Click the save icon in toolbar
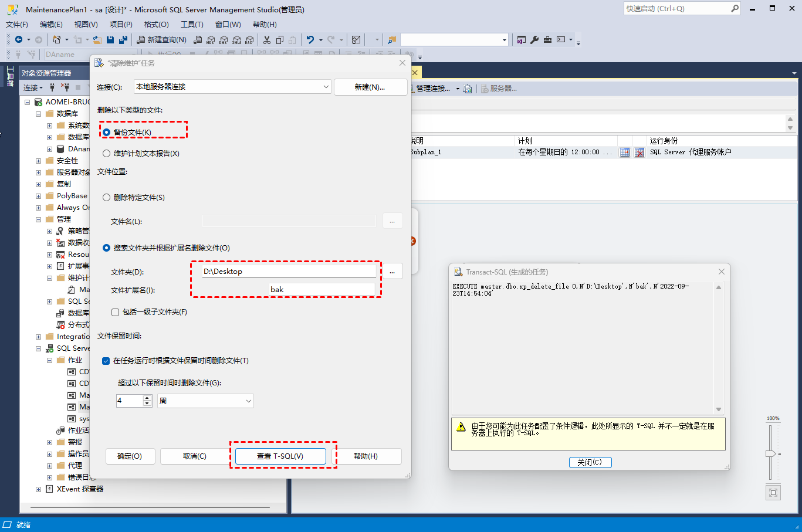Viewport: 802px width, 532px height. [x=110, y=39]
